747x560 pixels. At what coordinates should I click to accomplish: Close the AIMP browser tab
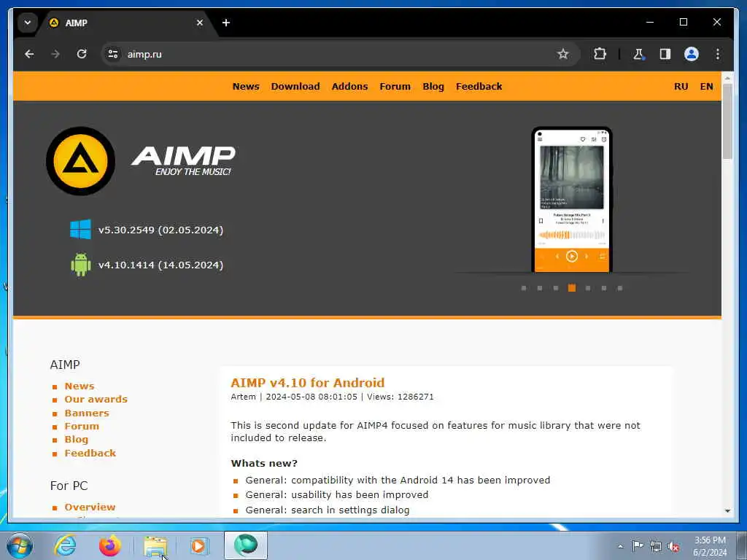[200, 23]
